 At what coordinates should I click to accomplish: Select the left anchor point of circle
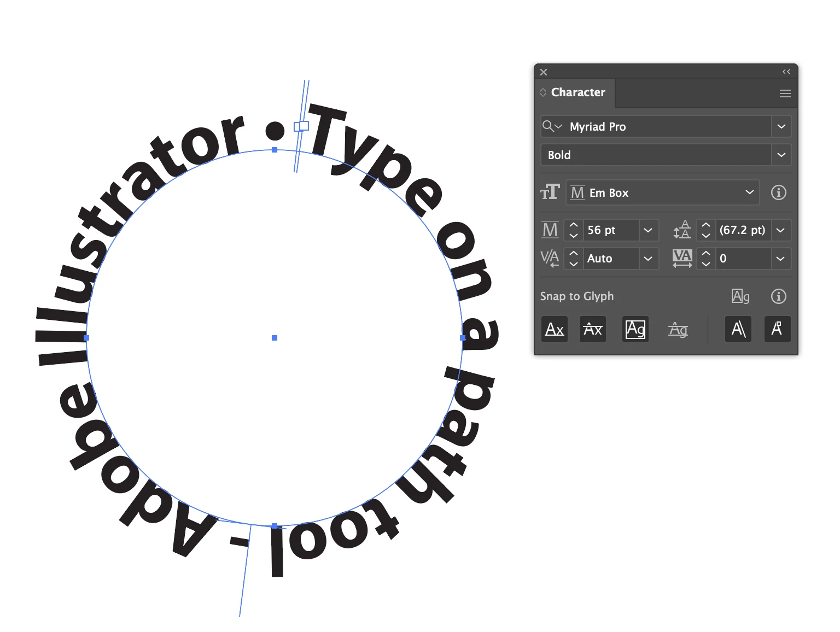[x=86, y=338]
